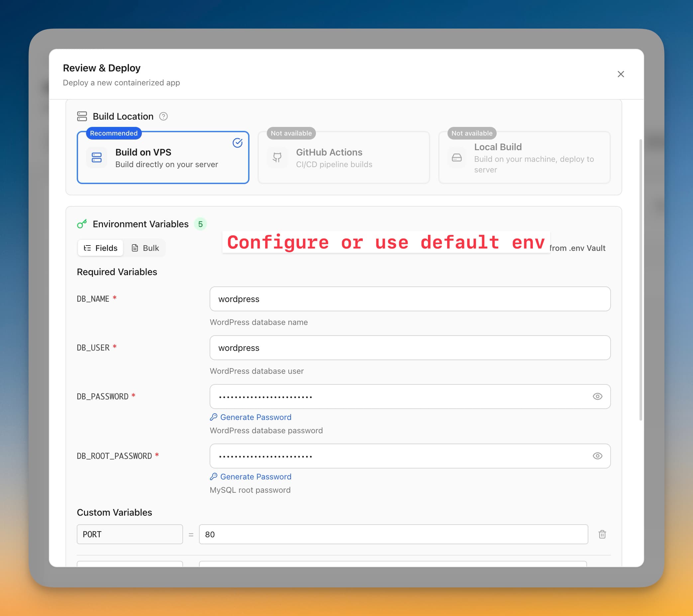Image resolution: width=693 pixels, height=616 pixels.
Task: Click the Environment Variables key icon
Action: tap(82, 224)
